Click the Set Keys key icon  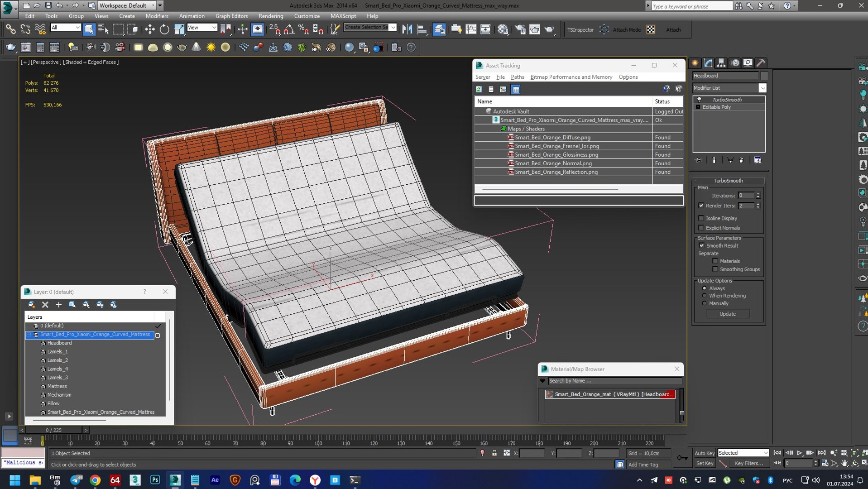pos(682,458)
